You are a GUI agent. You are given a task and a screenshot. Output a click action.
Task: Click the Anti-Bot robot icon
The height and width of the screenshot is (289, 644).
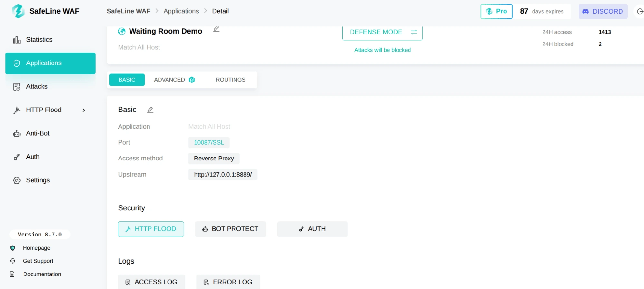pyautogui.click(x=17, y=134)
